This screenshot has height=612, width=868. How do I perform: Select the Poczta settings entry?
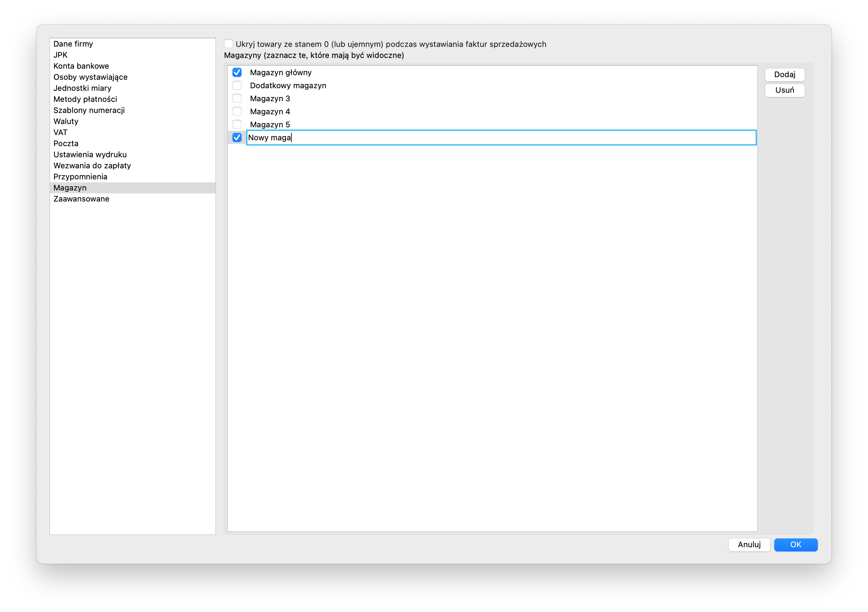click(x=133, y=144)
